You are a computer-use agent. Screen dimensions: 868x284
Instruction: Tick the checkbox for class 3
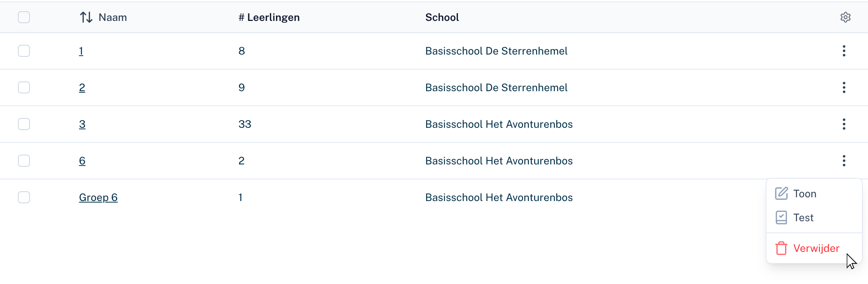[x=24, y=124]
